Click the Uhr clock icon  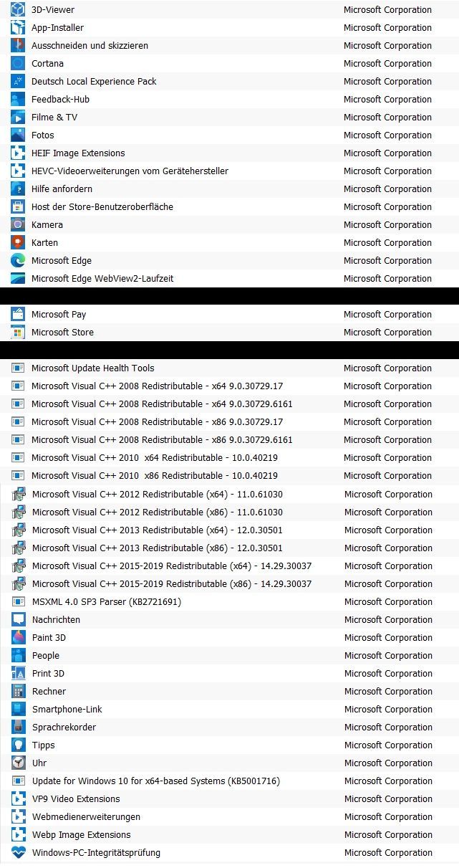tap(19, 763)
